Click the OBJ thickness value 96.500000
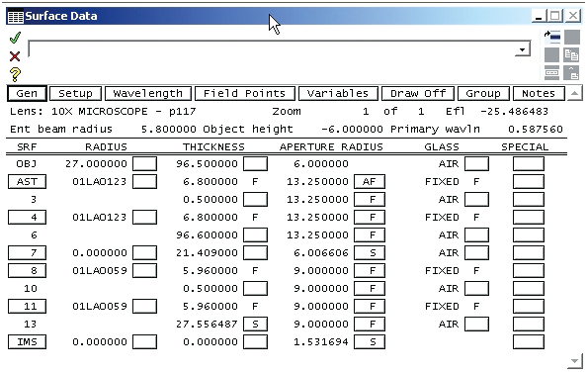Screen dimensions: 588x374 [x=207, y=164]
